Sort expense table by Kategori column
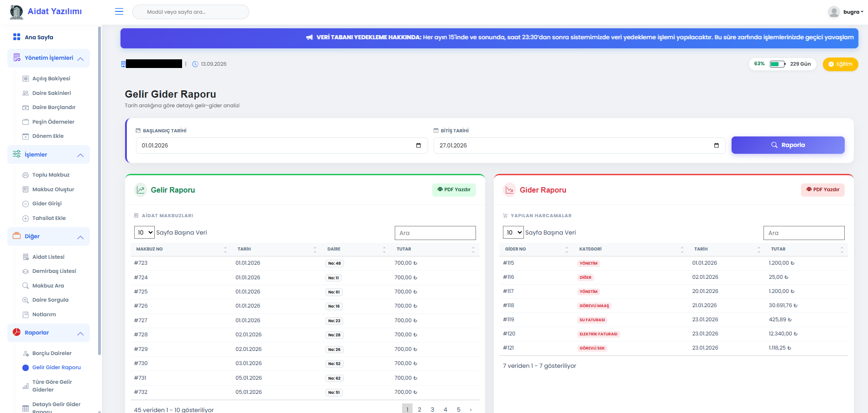Image resolution: width=868 pixels, height=413 pixels. (x=682, y=249)
